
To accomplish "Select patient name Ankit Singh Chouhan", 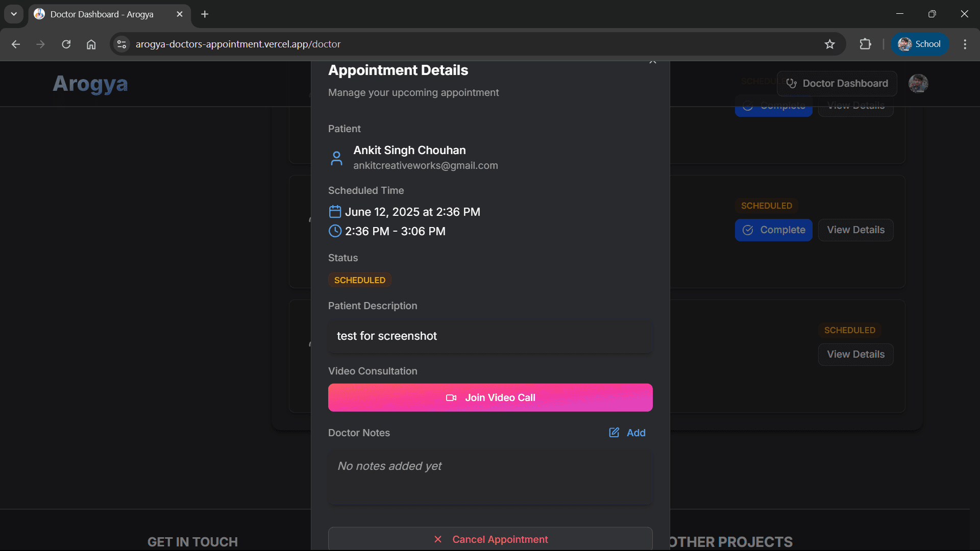I will (x=409, y=150).
